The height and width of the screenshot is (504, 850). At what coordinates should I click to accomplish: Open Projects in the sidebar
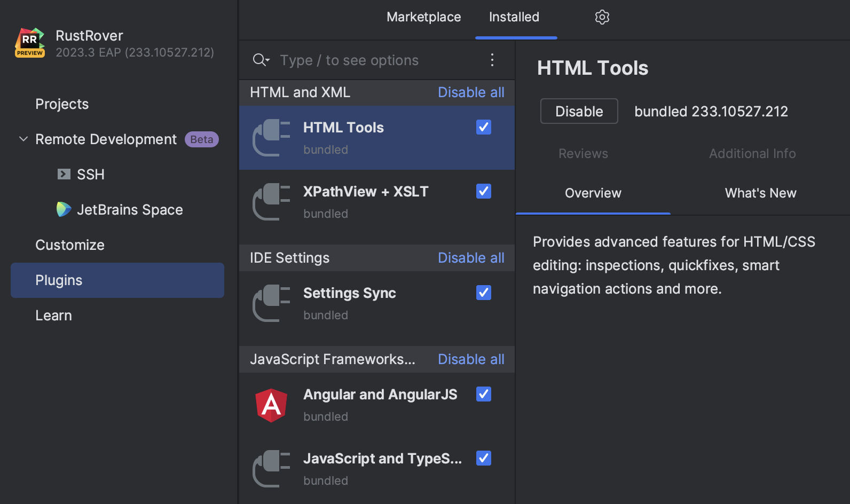pos(62,104)
